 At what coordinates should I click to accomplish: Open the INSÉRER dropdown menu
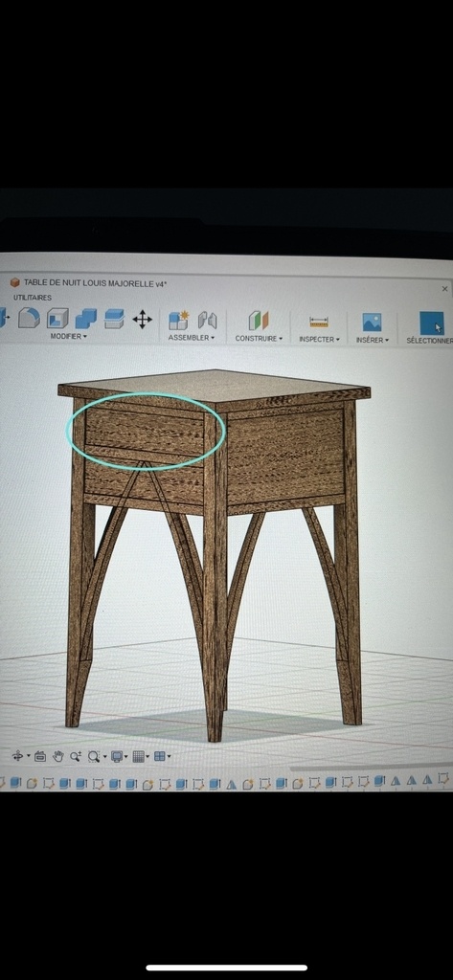pos(373,340)
